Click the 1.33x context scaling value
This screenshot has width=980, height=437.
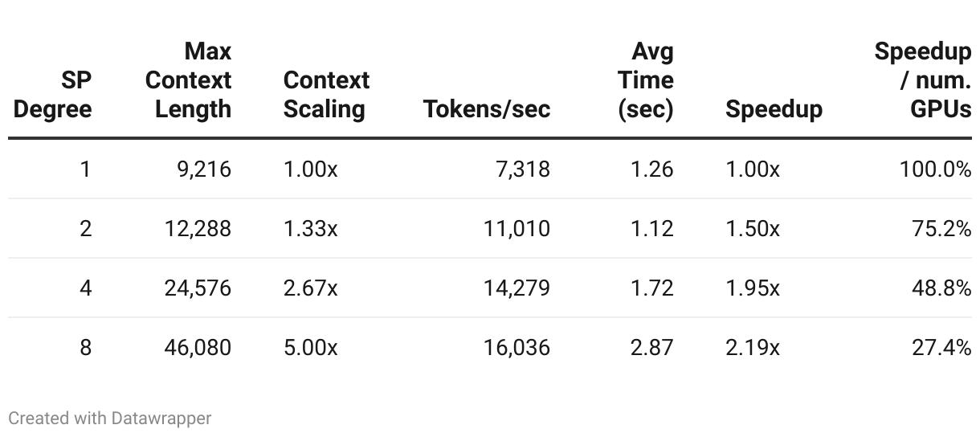pos(310,229)
